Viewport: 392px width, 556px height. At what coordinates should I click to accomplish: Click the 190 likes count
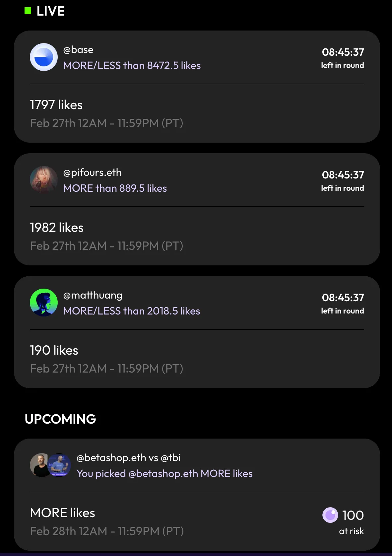(54, 350)
